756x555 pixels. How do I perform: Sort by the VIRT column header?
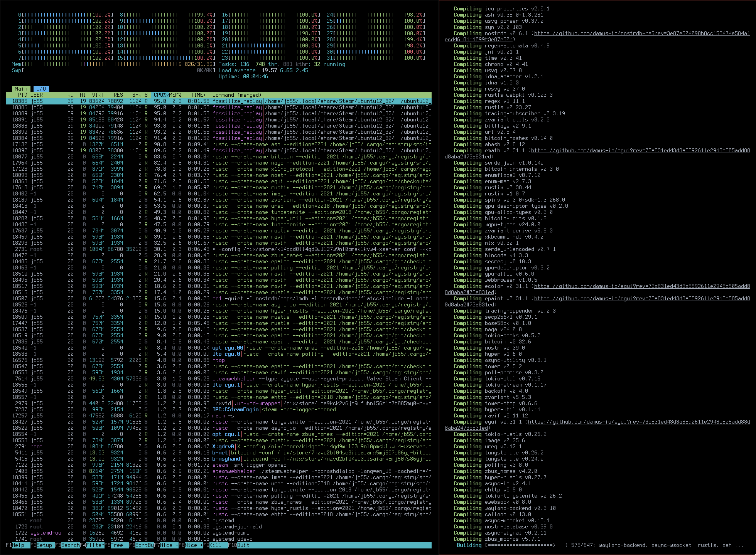[98, 95]
